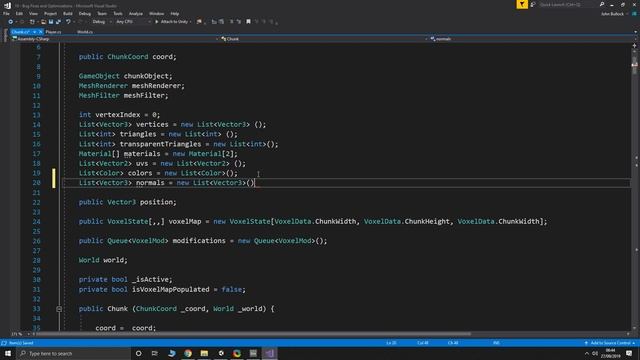640x360 pixels.
Task: Click the Quick Launch magnifier icon
Action: [x=602, y=4]
